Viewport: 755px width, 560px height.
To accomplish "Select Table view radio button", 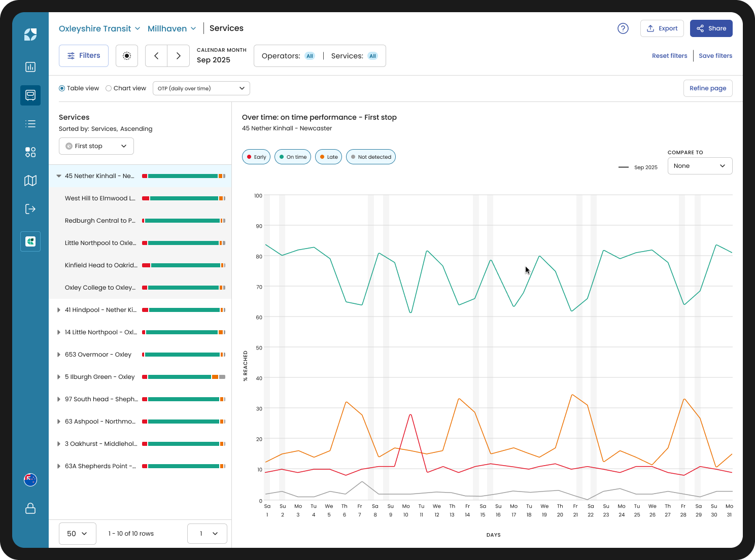I will coord(62,88).
